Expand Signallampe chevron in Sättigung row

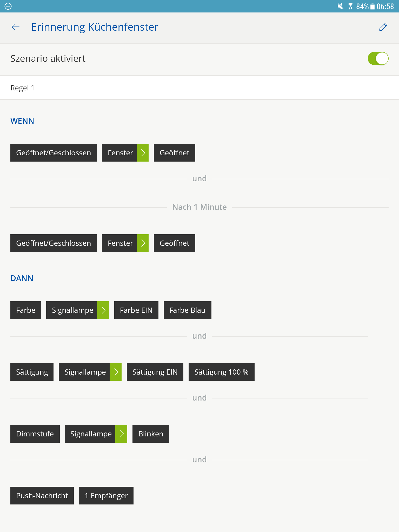tap(116, 372)
